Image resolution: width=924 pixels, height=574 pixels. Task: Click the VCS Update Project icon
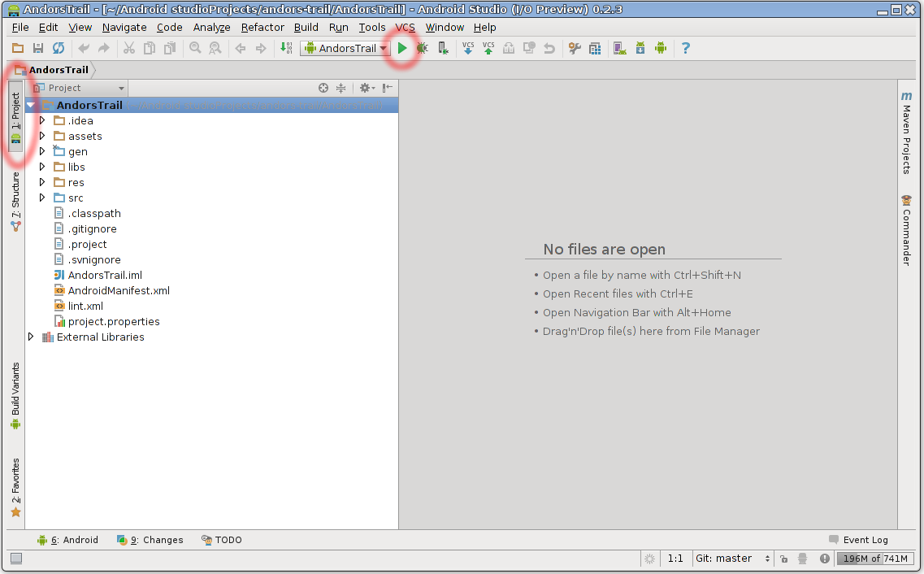coord(468,48)
